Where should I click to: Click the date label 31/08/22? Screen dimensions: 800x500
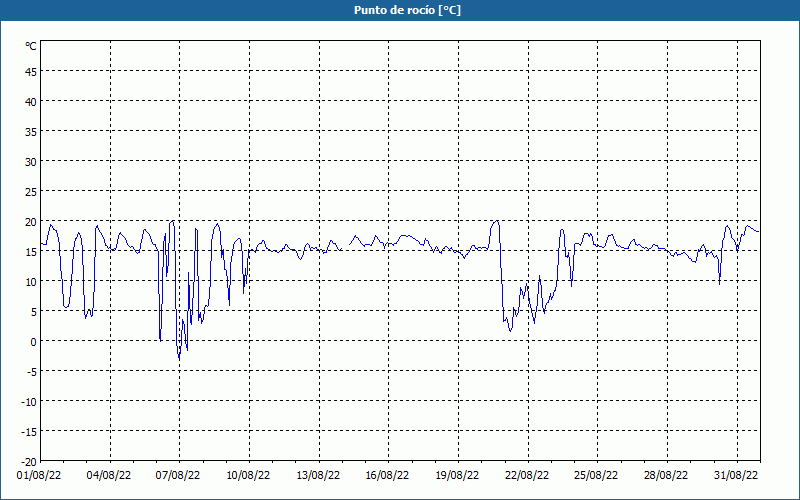click(x=736, y=476)
